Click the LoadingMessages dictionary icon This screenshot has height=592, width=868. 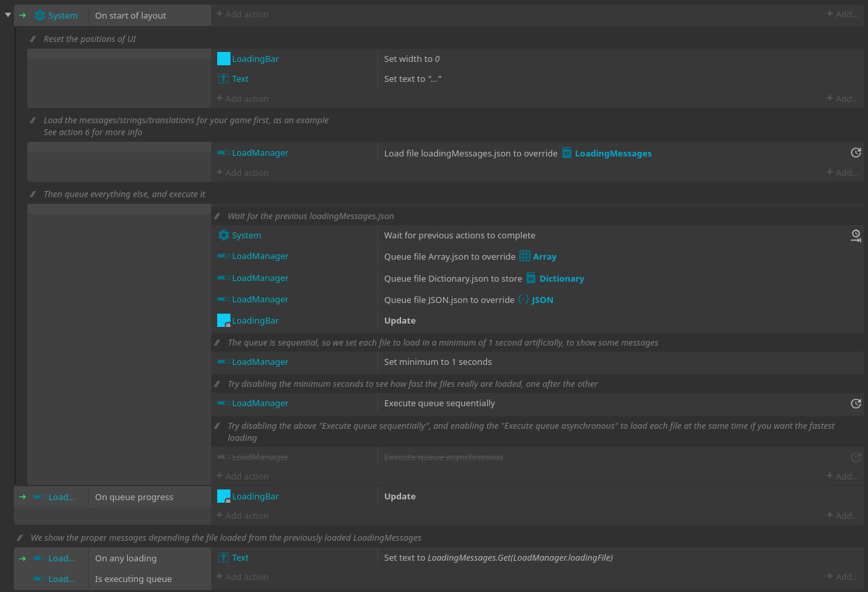click(567, 153)
